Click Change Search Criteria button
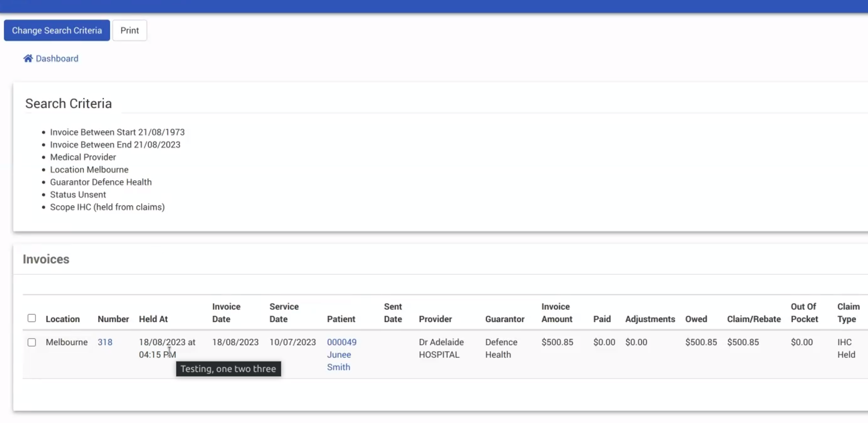 [x=57, y=30]
